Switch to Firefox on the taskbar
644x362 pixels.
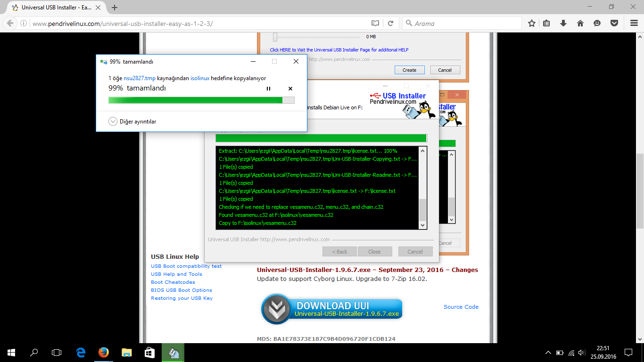point(104,353)
